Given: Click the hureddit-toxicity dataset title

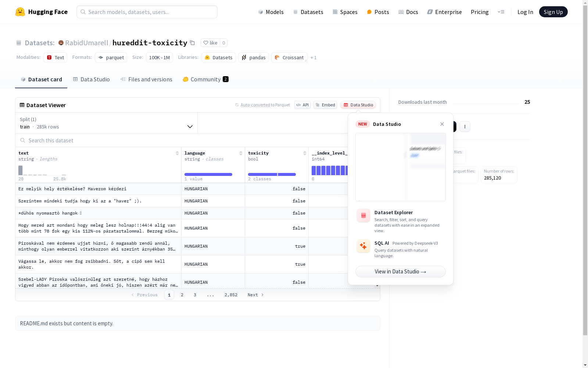Looking at the screenshot, I should (x=150, y=43).
